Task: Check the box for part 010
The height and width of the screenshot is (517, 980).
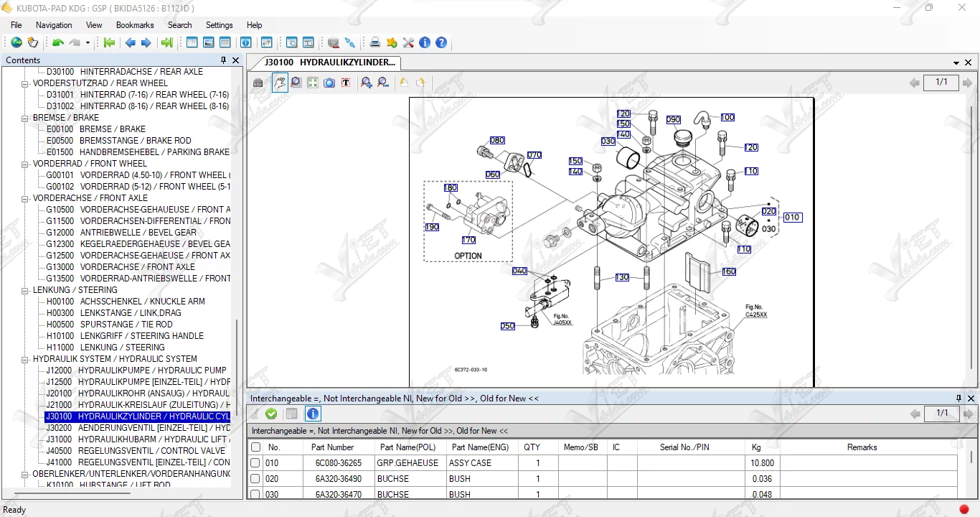Action: (x=255, y=463)
